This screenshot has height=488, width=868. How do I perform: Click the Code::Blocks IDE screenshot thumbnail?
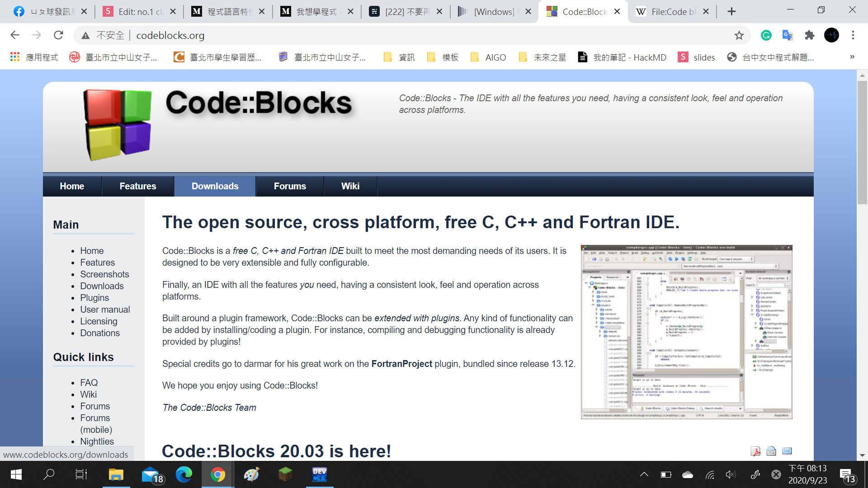point(686,332)
